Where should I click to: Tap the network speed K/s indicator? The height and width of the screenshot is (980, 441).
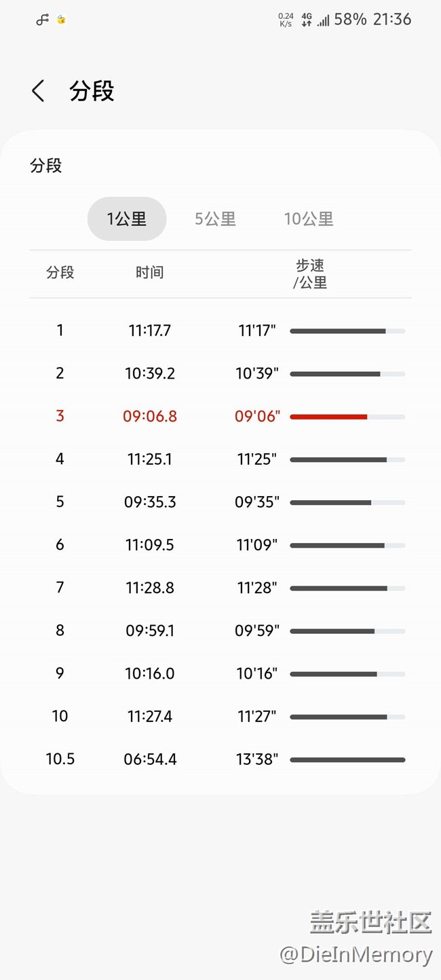(286, 20)
